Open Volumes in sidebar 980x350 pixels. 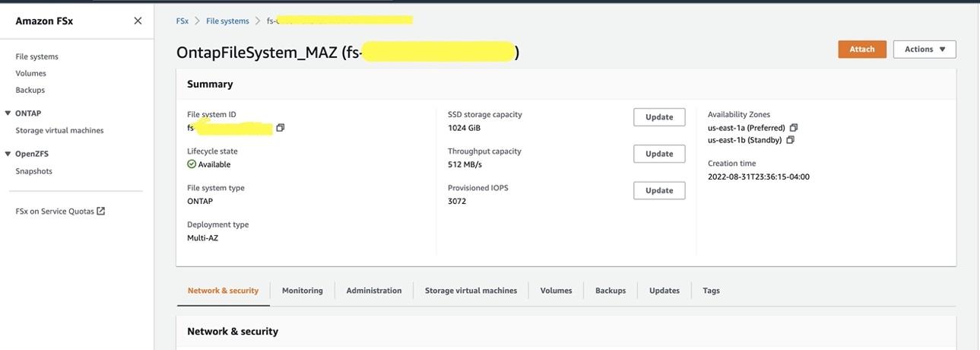coord(31,74)
